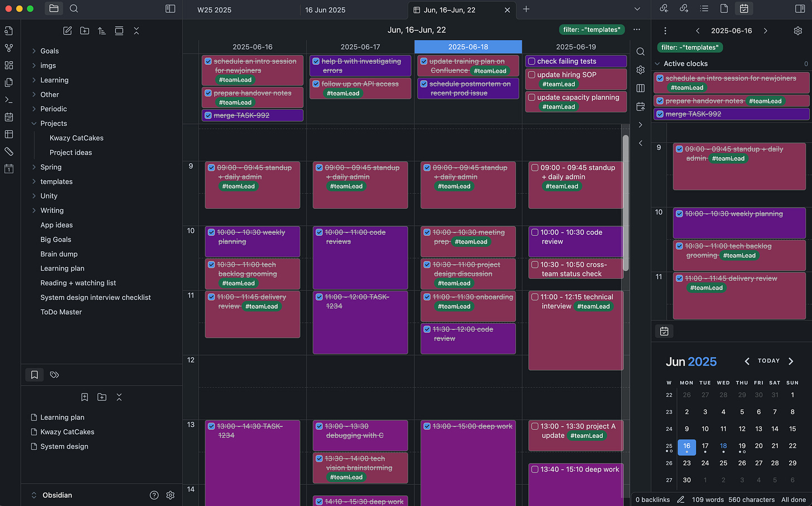Check the 'update hiring SOP' task
This screenshot has height=506, width=812.
click(x=532, y=75)
